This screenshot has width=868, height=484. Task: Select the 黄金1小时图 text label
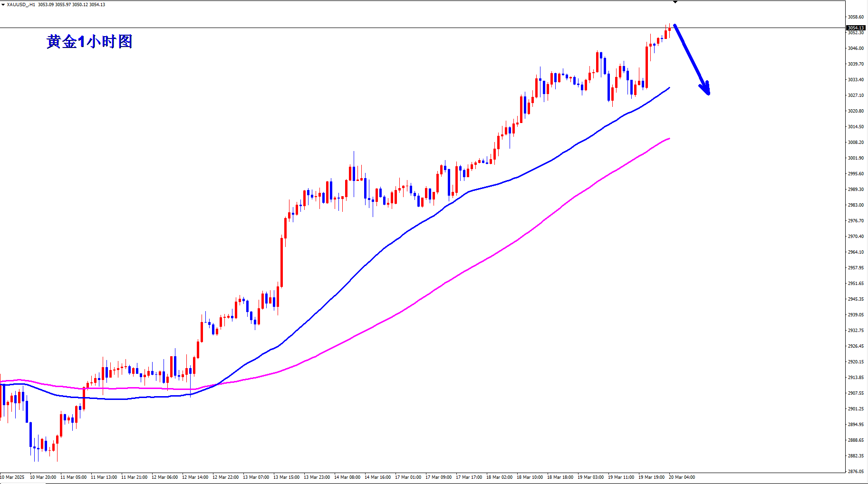89,42
